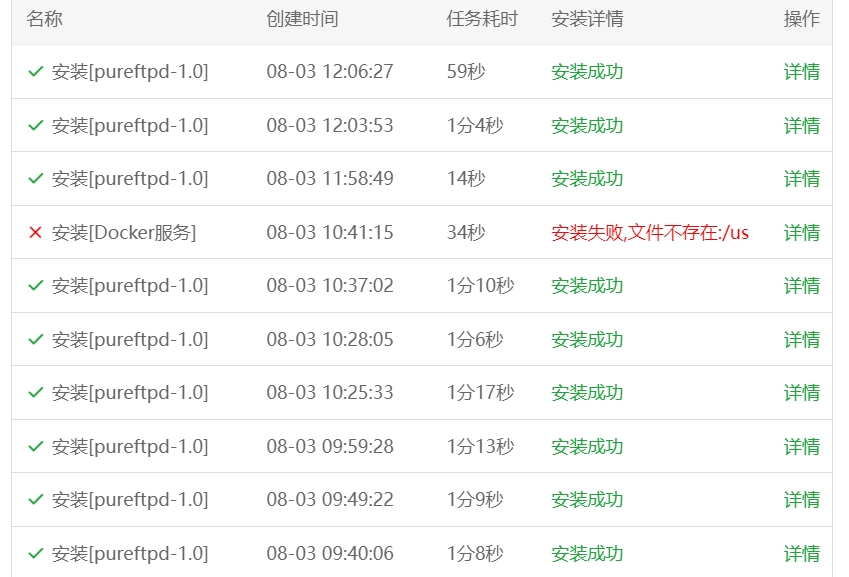The width and height of the screenshot is (849, 577).
Task: Click the 08-03 09:59:28 timestamp
Action: click(330, 447)
